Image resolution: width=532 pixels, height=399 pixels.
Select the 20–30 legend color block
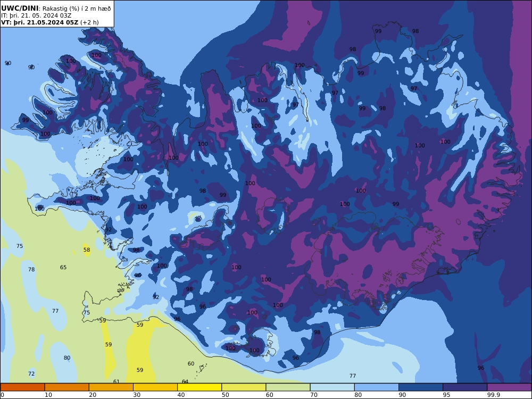click(x=111, y=387)
